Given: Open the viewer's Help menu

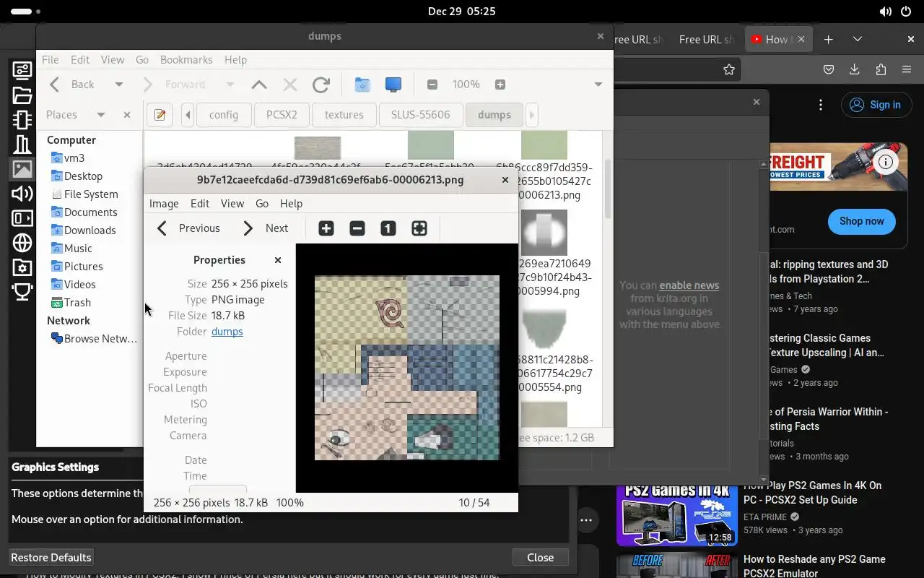Looking at the screenshot, I should 291,204.
